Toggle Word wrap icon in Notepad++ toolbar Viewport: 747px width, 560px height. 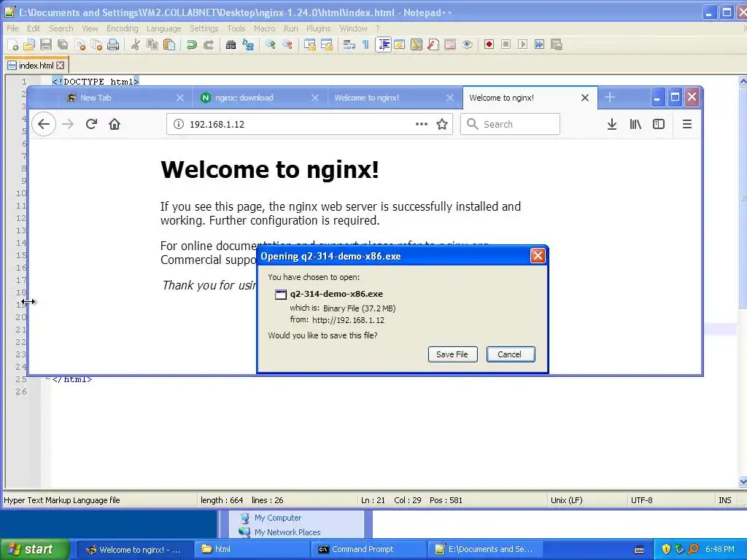click(349, 44)
